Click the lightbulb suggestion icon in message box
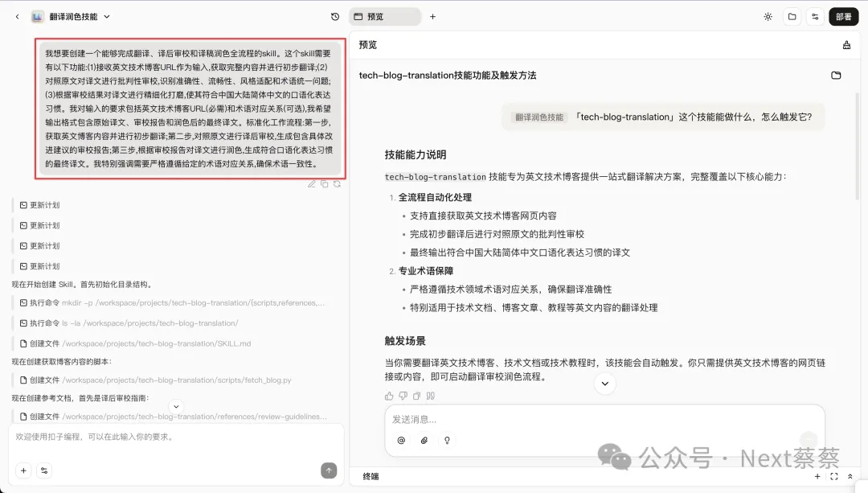The width and height of the screenshot is (868, 493). (448, 441)
